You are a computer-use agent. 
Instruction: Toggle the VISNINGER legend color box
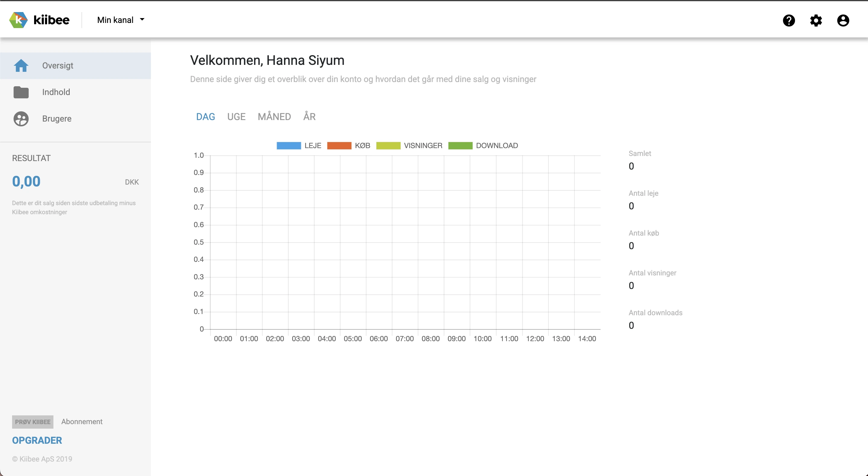coord(388,145)
